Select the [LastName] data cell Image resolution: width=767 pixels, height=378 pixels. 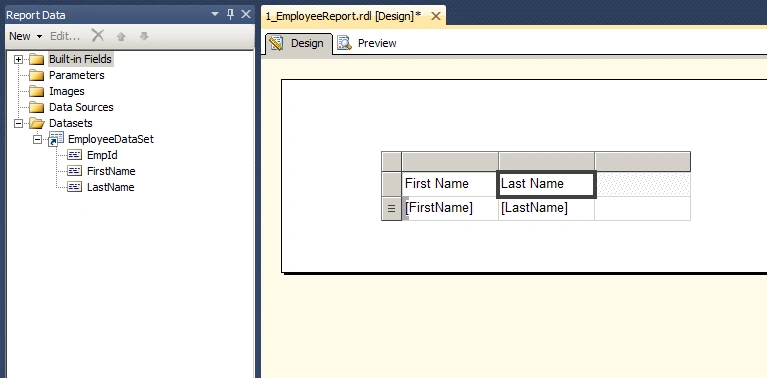click(x=546, y=208)
